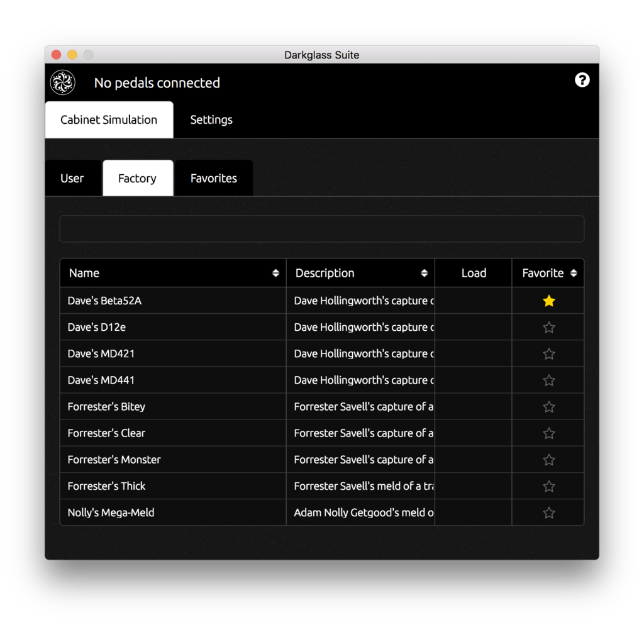
Task: Sort table by Name column arrows
Action: coord(275,273)
